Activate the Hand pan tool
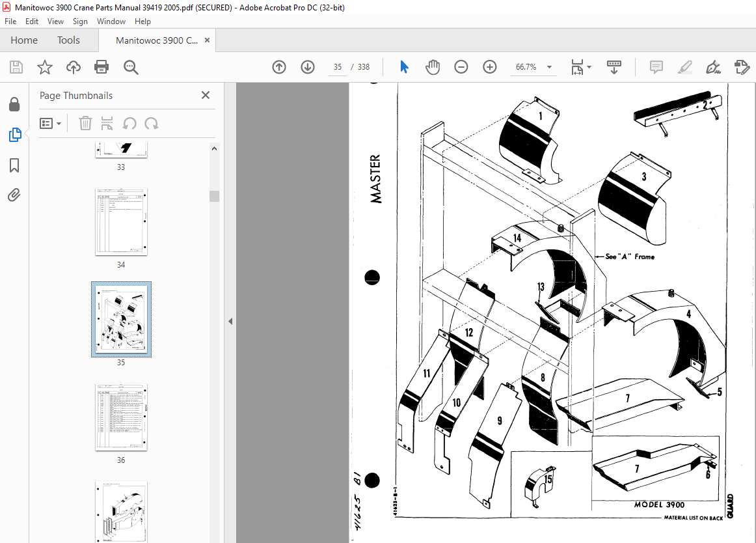 tap(433, 67)
